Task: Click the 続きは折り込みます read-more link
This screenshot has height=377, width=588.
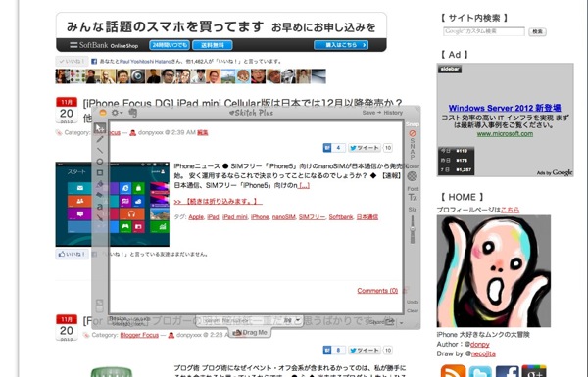Action: click(x=218, y=202)
